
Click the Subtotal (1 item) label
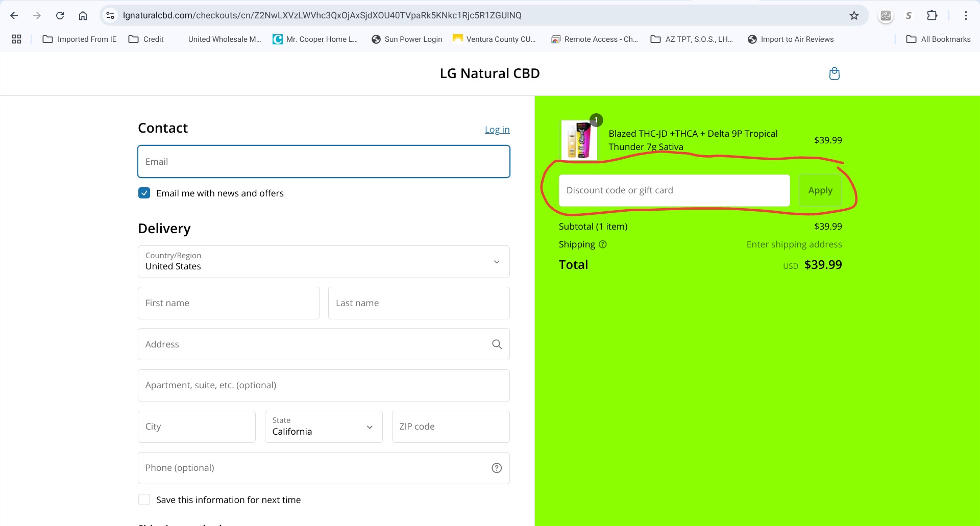(x=593, y=227)
